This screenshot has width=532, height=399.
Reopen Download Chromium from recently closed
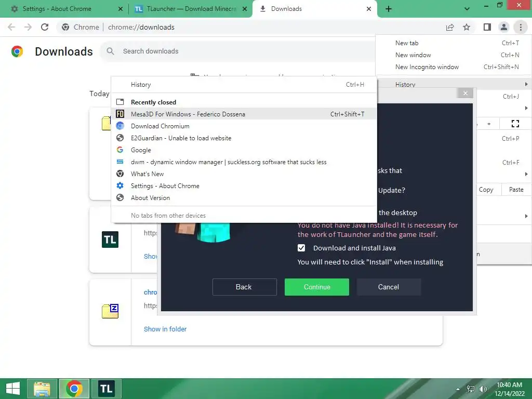click(244, 126)
